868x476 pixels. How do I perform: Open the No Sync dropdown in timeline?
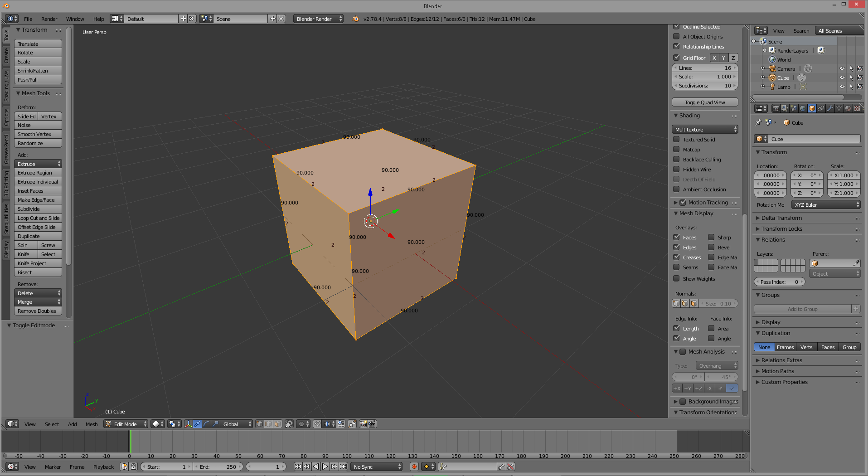pyautogui.click(x=377, y=466)
